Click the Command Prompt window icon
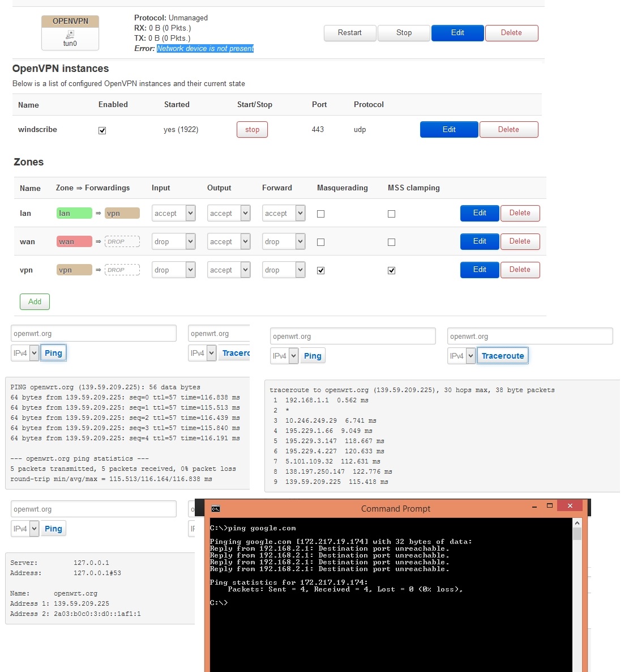The height and width of the screenshot is (672, 633). click(x=215, y=508)
